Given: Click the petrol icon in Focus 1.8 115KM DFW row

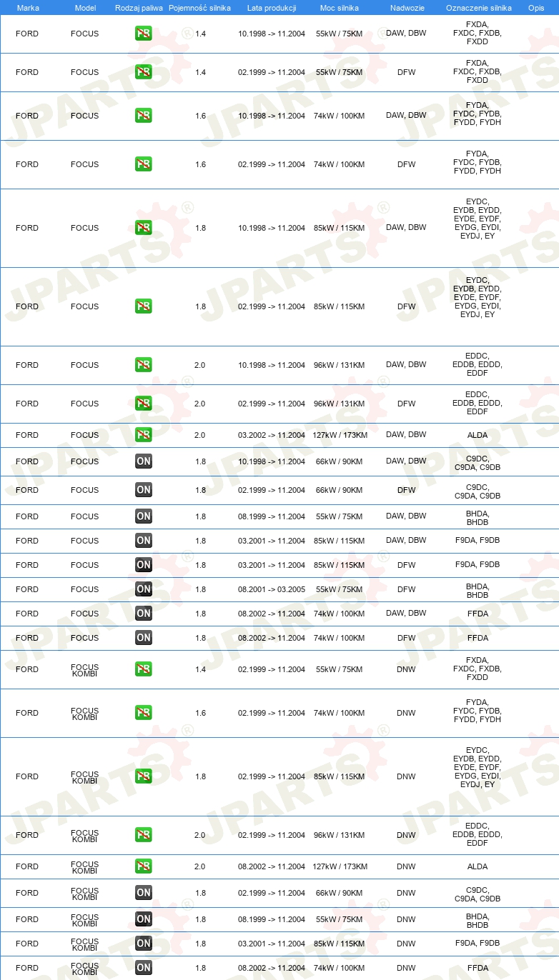Looking at the screenshot, I should (x=143, y=306).
